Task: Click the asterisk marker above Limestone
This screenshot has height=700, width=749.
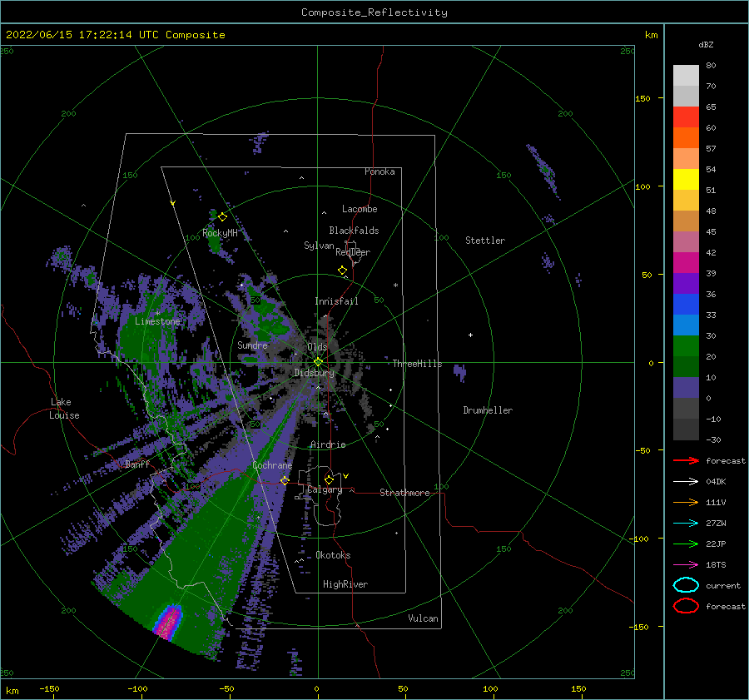Action: pyautogui.click(x=157, y=314)
